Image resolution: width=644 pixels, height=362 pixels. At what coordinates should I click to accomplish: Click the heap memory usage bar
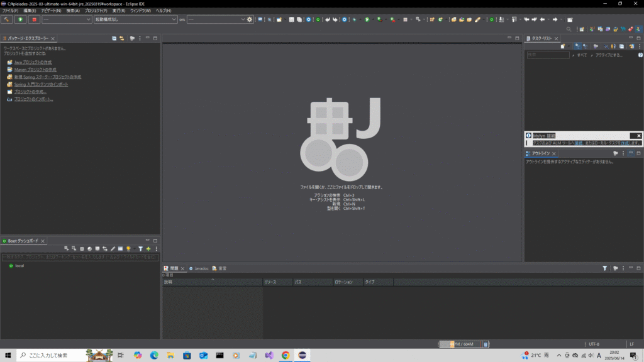tap(460, 344)
